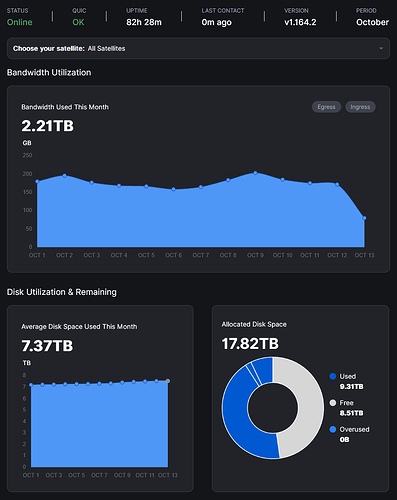Click the OCT 5 label on disk chart axis
Viewport: 397px width, 500px height.
77,475
